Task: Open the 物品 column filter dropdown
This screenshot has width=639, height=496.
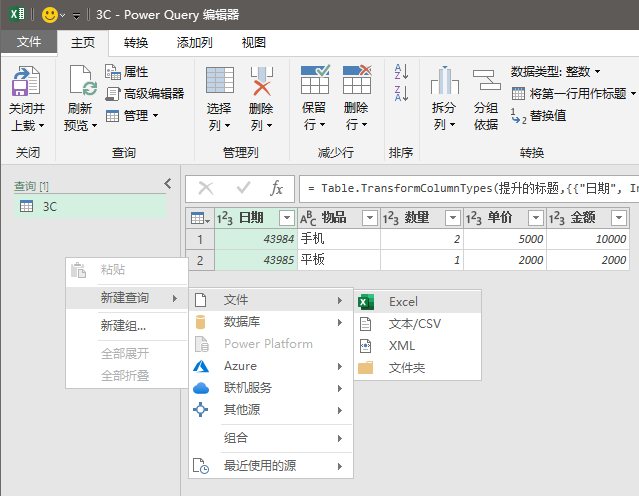Action: (370, 218)
